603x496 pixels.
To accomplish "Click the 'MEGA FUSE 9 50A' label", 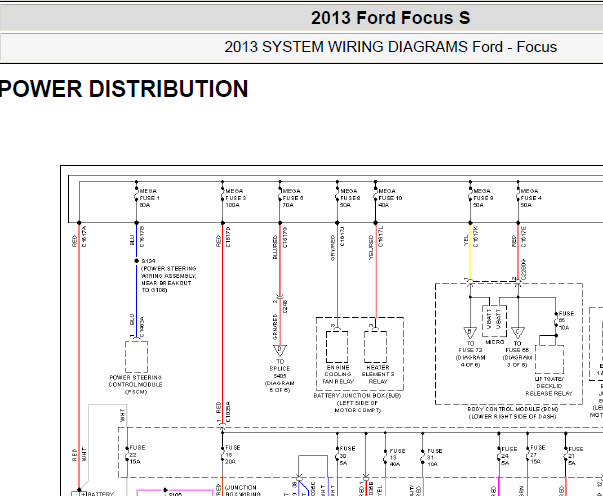I will pos(483,198).
